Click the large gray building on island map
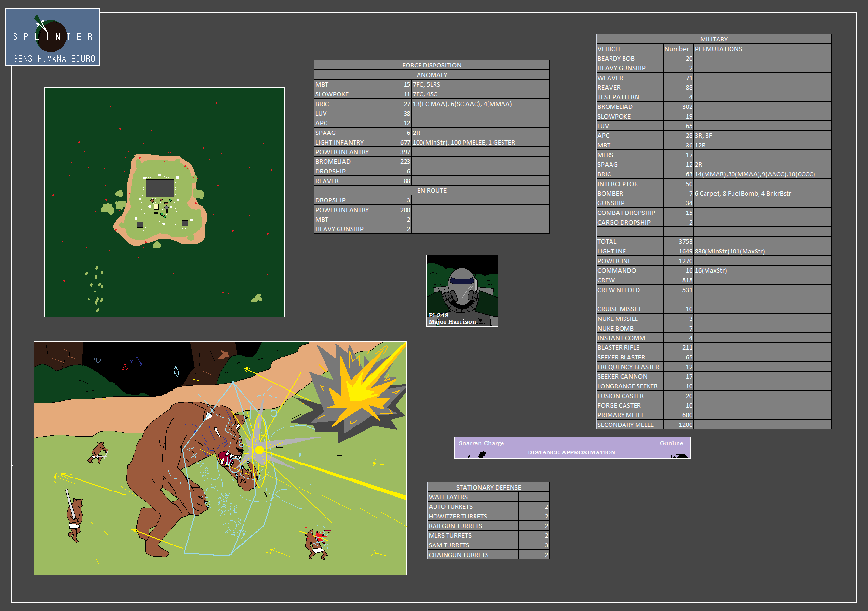Screen dimensions: 868x611 coord(160,188)
